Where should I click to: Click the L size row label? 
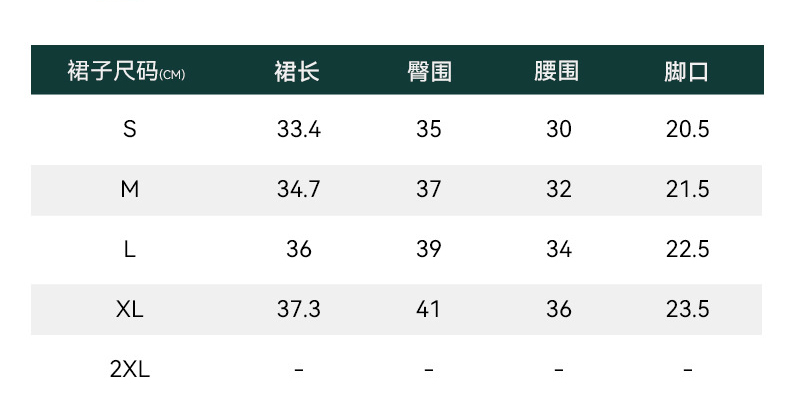pos(129,250)
